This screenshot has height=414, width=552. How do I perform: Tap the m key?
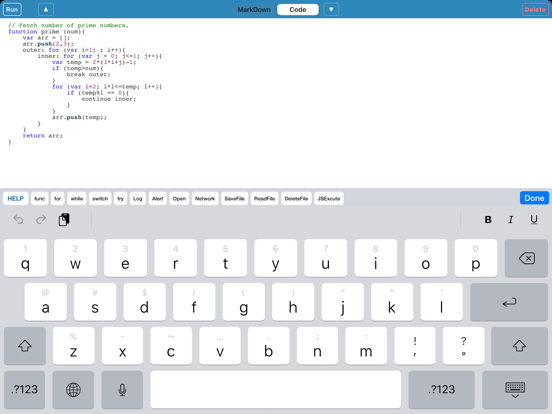366,346
